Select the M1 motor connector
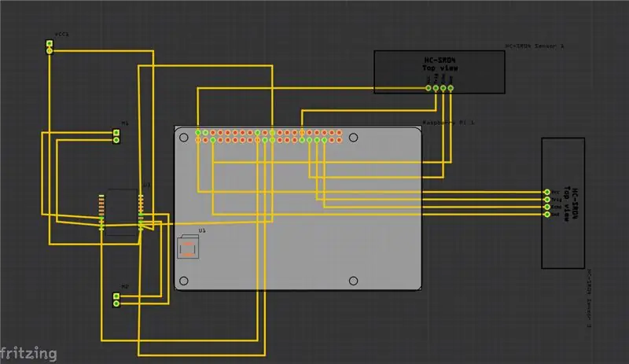Image resolution: width=629 pixels, height=364 pixels. click(116, 137)
